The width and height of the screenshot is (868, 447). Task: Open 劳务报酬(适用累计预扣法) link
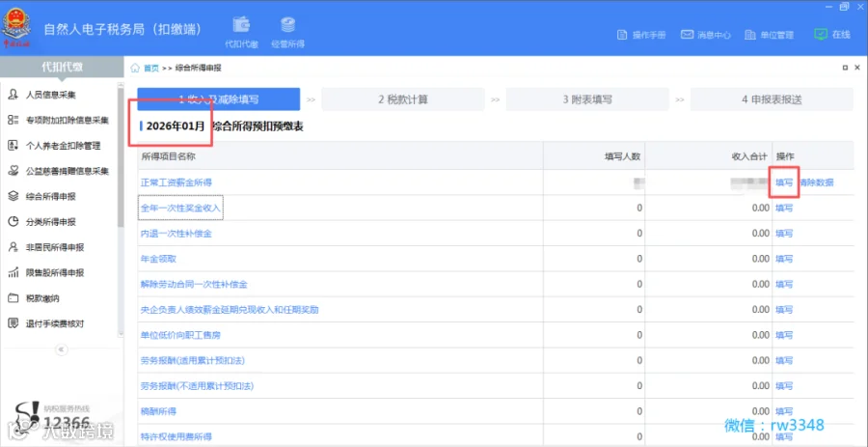[x=193, y=360]
